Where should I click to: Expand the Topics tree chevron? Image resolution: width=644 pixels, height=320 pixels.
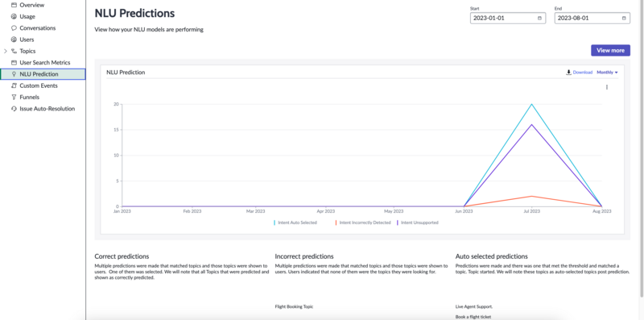(6, 51)
